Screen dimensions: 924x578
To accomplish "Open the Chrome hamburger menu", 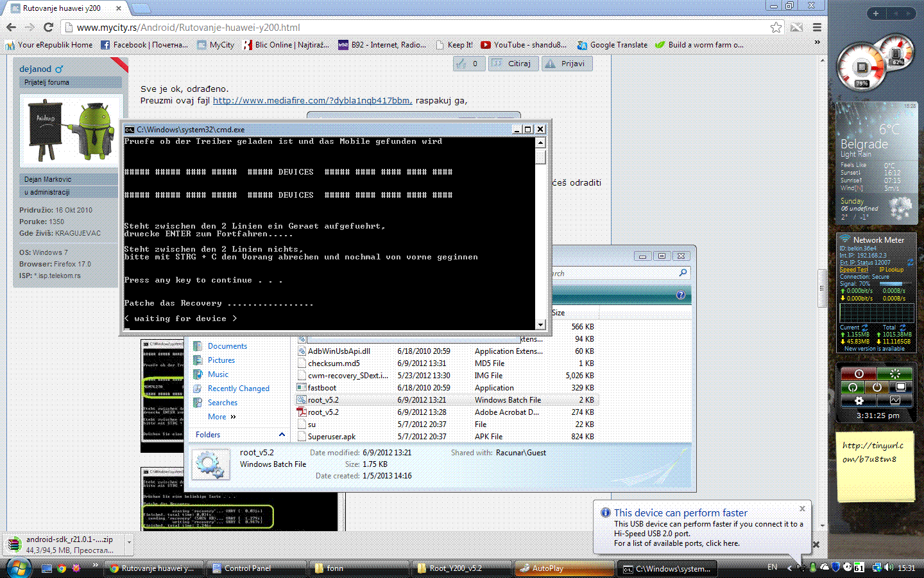I will coord(817,27).
